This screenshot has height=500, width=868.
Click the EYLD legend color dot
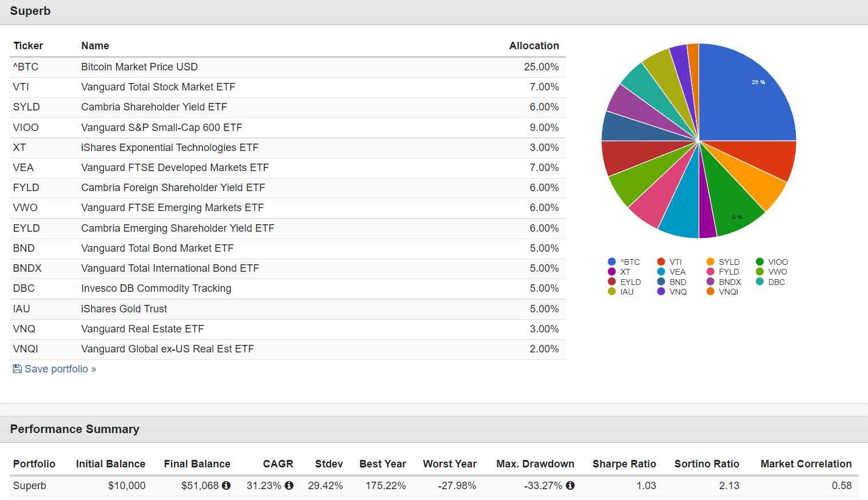click(x=612, y=281)
